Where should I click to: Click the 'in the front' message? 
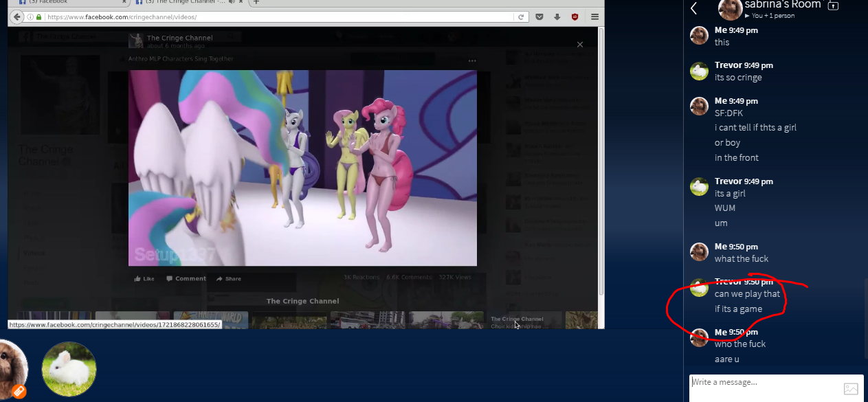737,158
